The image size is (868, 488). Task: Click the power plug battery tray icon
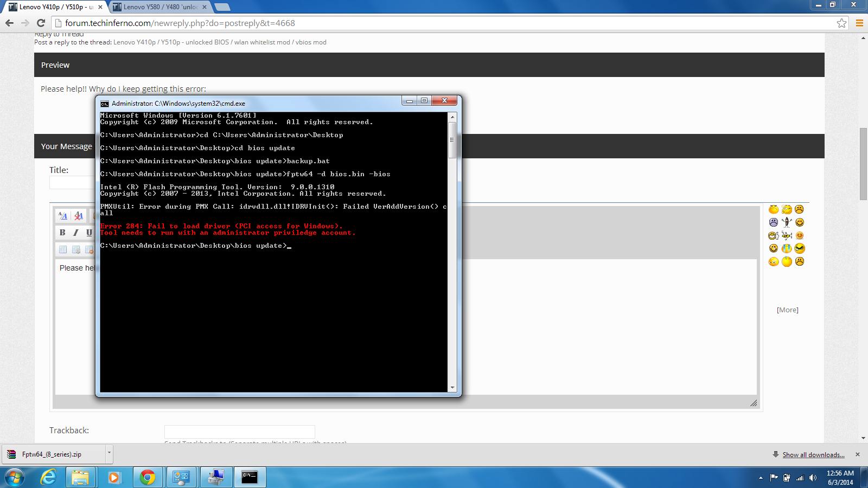click(x=787, y=478)
